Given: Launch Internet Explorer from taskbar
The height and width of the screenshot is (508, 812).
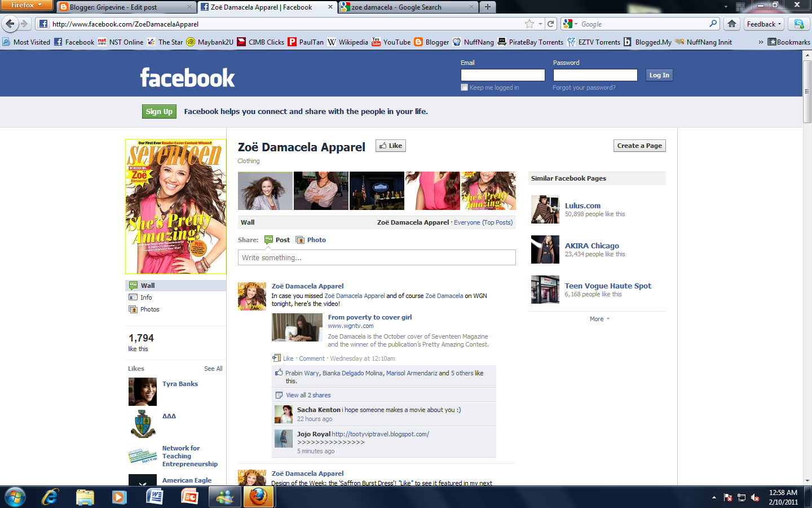Looking at the screenshot, I should click(x=50, y=497).
